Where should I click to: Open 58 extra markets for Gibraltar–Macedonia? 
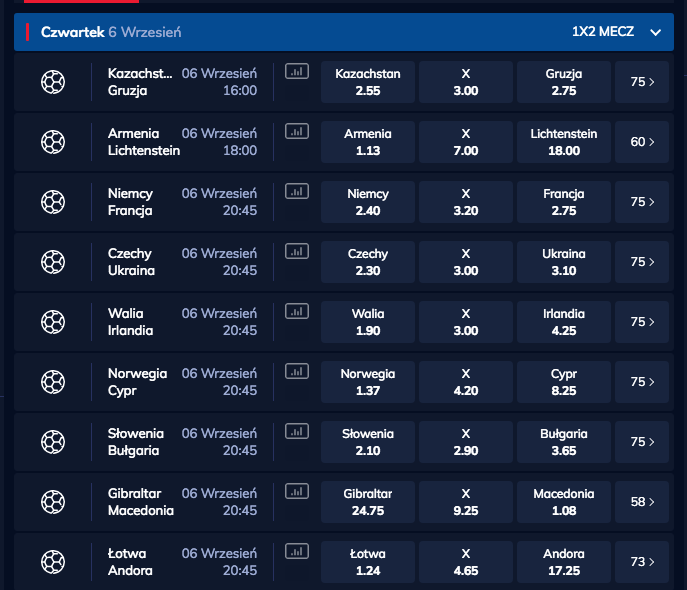pos(642,502)
